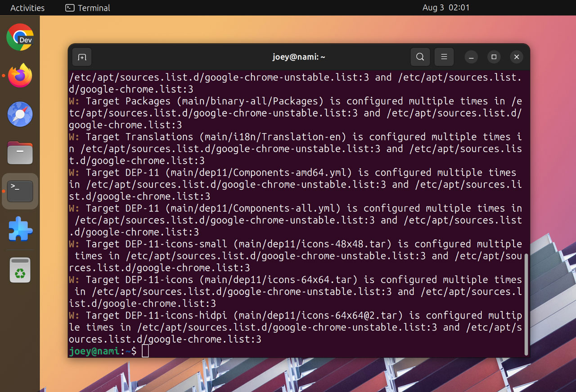Open a new terminal tab
576x392 pixels.
(x=82, y=57)
